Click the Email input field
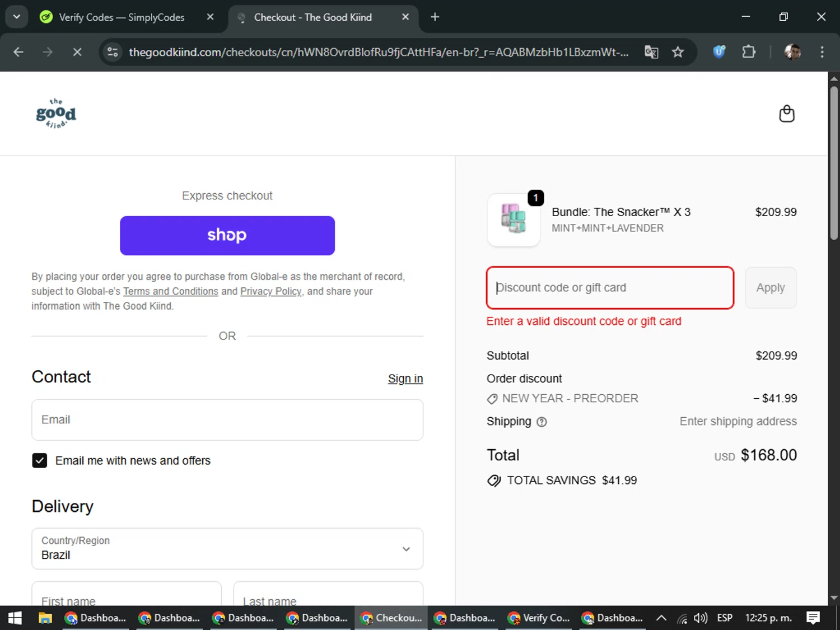This screenshot has width=840, height=630. coord(227,420)
